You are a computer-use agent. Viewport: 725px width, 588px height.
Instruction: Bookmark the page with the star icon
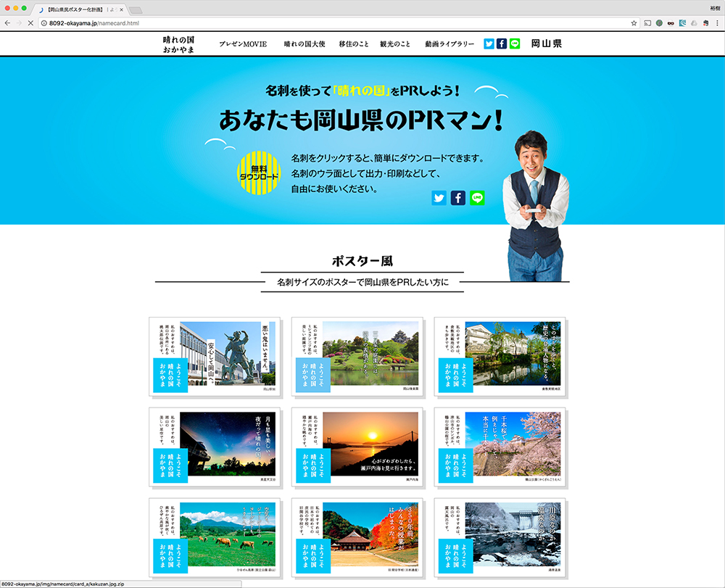[634, 23]
